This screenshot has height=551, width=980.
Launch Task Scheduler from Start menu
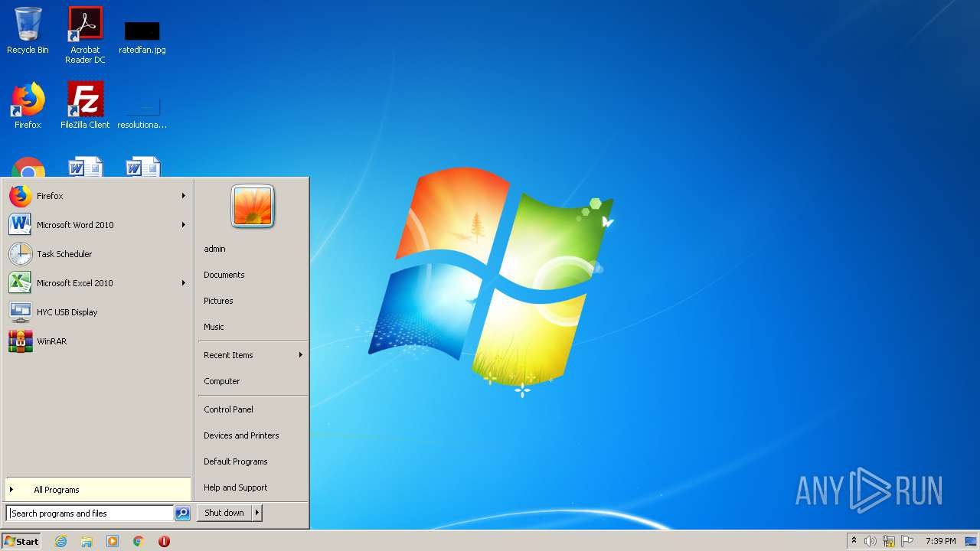96,254
